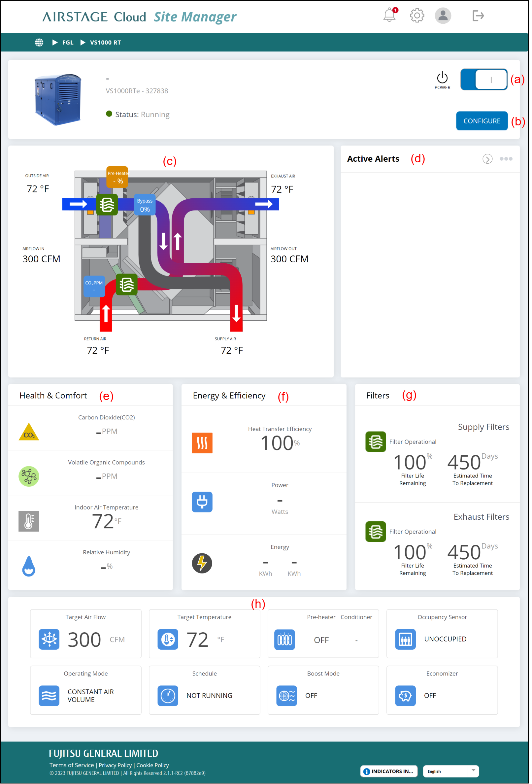This screenshot has height=784, width=532.
Task: Select VS1000 RT breadcrumb item
Action: (x=105, y=43)
